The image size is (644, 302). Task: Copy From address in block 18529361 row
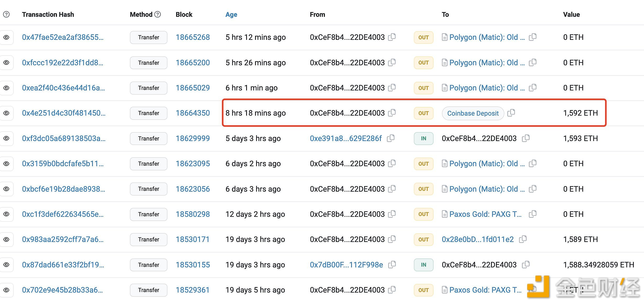click(392, 290)
